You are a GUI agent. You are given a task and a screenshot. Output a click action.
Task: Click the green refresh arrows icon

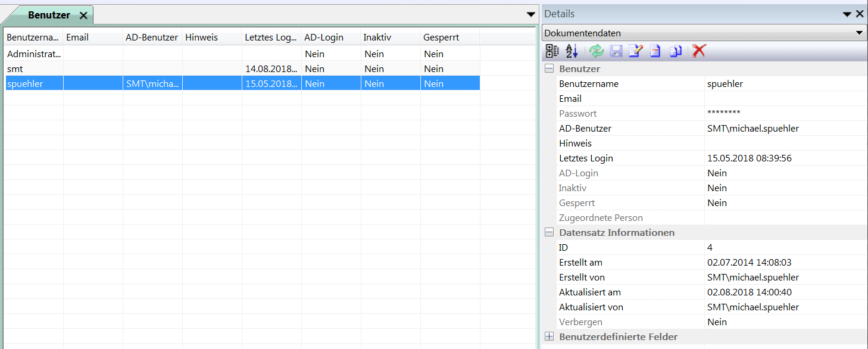(x=596, y=51)
